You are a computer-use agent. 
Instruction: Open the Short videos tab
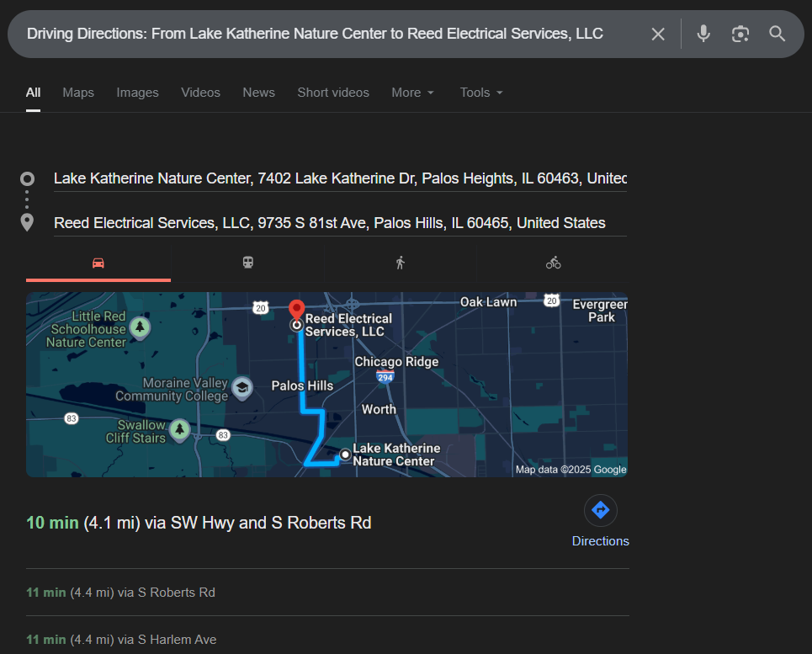pos(332,93)
